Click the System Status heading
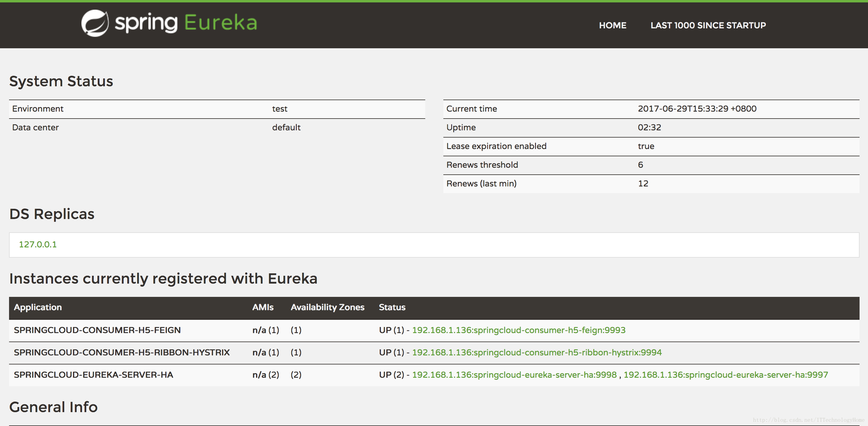 point(61,81)
